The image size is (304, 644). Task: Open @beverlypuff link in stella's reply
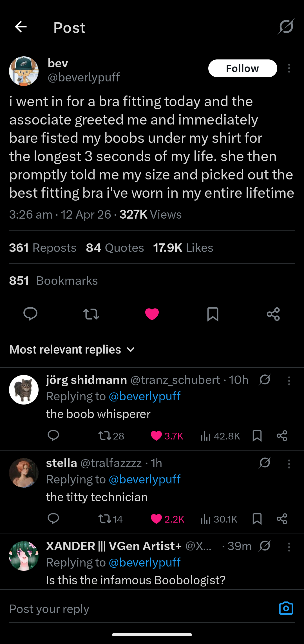[x=144, y=479]
